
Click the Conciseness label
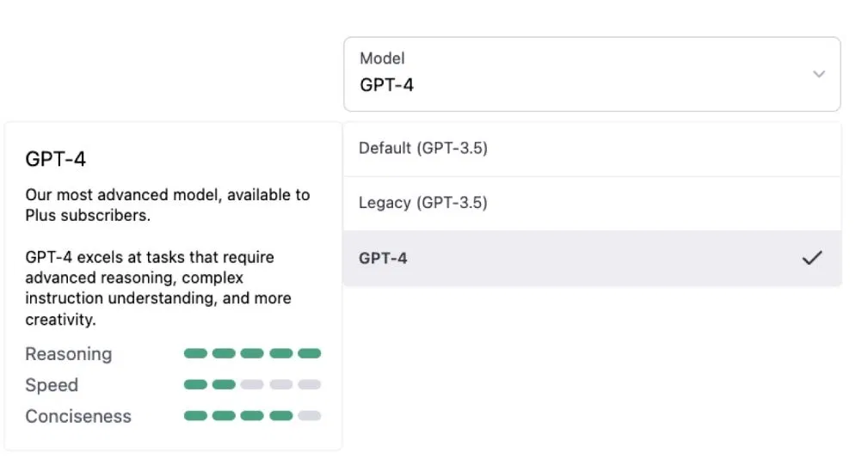78,417
